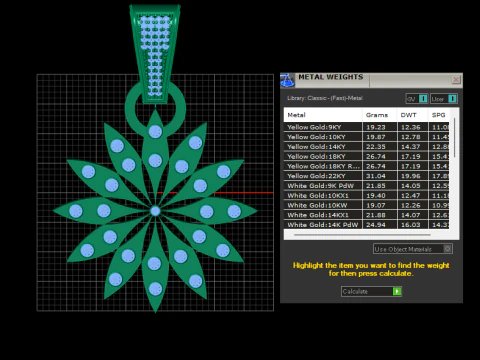Select the White Gold:9K PdW row
The width and height of the screenshot is (480, 360).
(x=366, y=186)
